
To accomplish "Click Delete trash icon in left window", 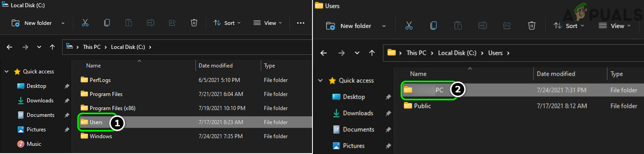I will [194, 23].
